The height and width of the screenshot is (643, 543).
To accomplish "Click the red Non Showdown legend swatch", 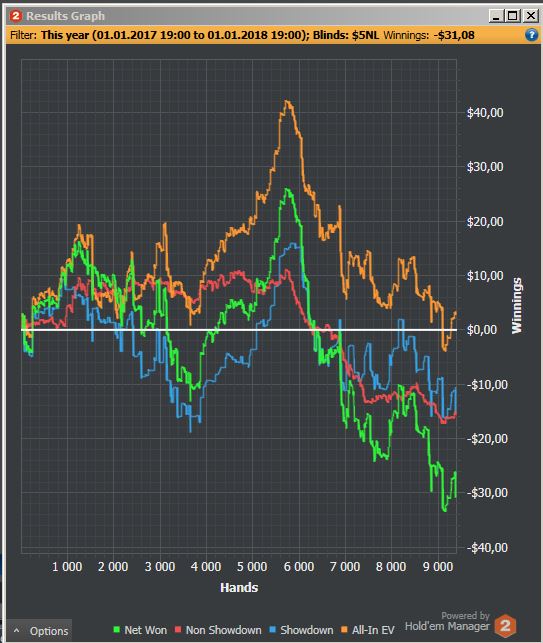I will coord(178,629).
